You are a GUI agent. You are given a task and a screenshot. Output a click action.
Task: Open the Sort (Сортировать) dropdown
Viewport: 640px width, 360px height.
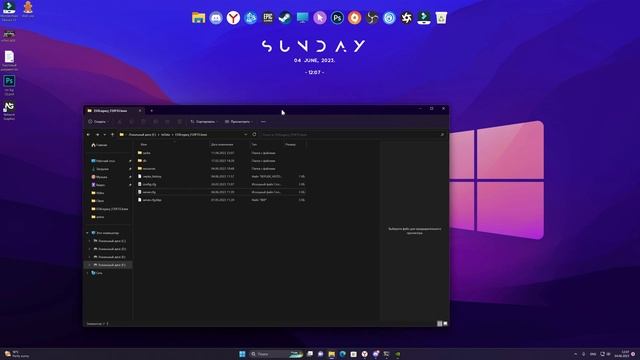[204, 122]
